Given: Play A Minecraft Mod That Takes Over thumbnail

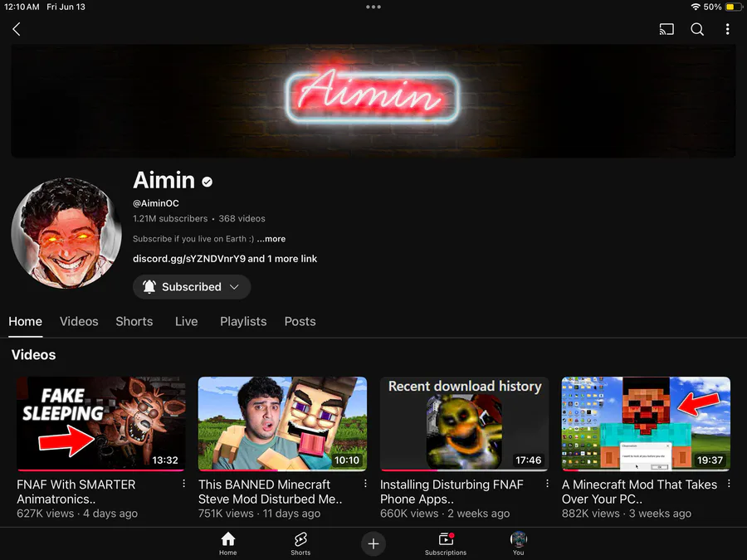Looking at the screenshot, I should coord(646,424).
